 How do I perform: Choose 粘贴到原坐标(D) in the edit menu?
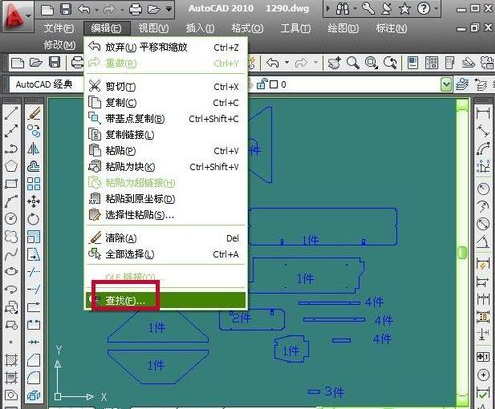[x=166, y=199]
